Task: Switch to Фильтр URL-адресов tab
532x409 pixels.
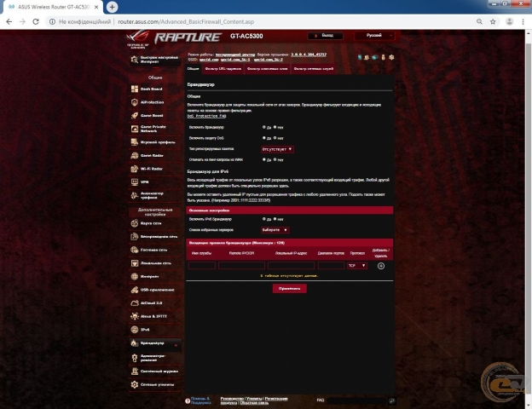Action: tap(223, 69)
